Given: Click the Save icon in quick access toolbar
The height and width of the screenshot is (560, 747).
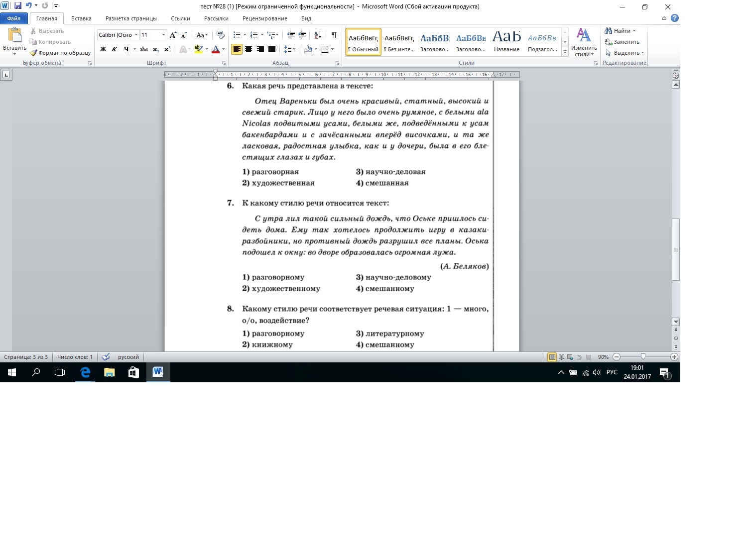Looking at the screenshot, I should [18, 6].
